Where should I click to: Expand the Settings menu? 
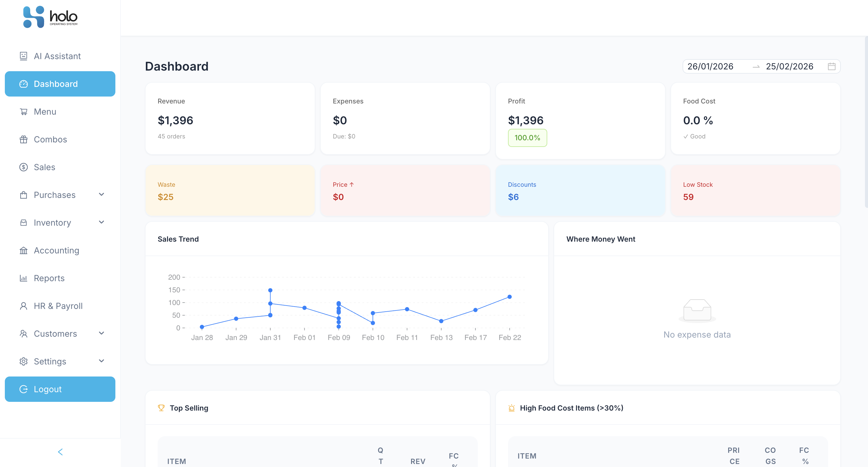point(102,361)
